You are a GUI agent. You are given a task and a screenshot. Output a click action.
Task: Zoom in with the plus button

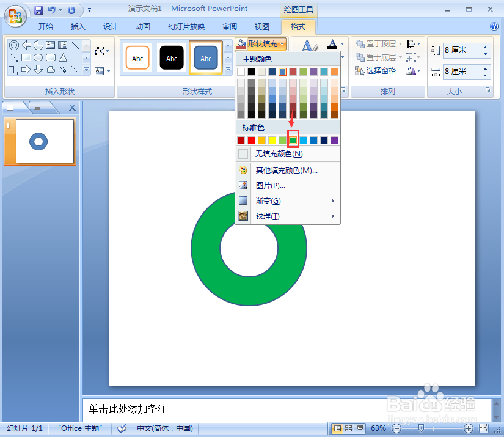tap(469, 428)
